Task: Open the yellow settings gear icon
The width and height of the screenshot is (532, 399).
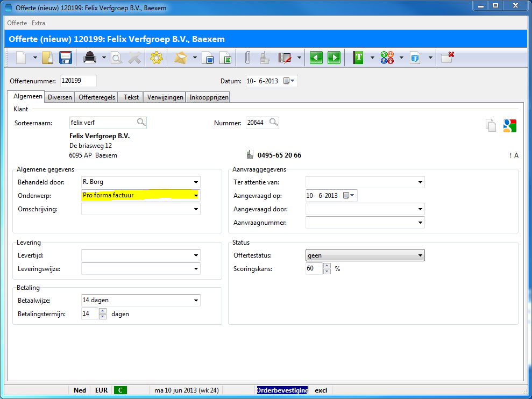Action: [x=156, y=58]
